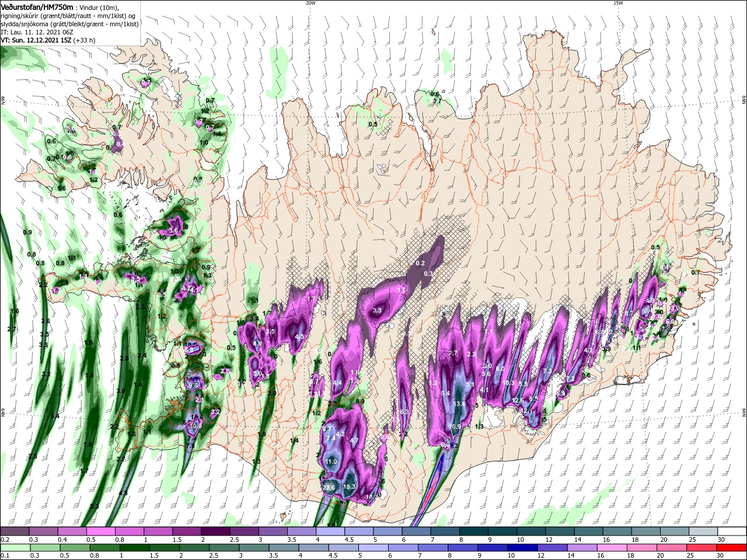Pick the top-row lavender swatch between 4 and 4.5
Viewport: 747px width, 560px height.
(x=330, y=531)
